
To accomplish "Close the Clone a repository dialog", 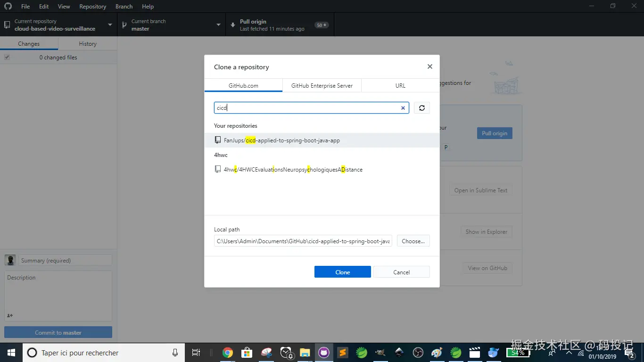I will point(430,66).
